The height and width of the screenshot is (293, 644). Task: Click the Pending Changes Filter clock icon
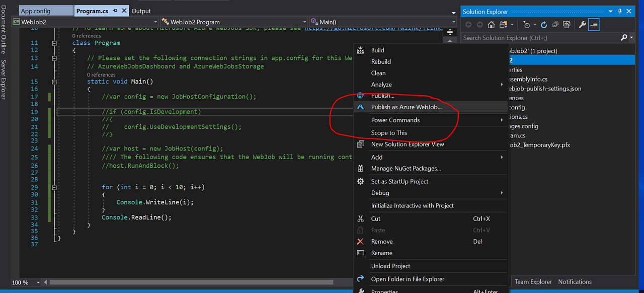click(x=526, y=24)
